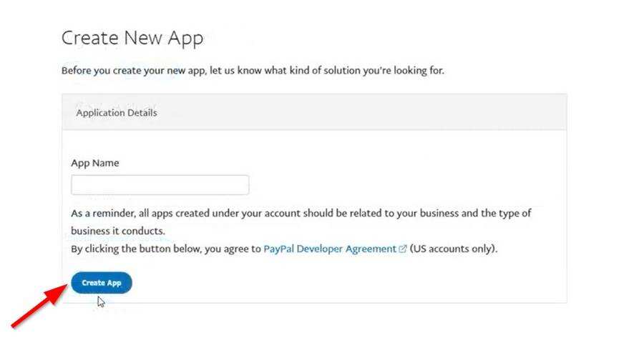Click the "As a reminder" notice text
The width and height of the screenshot is (644, 343).
(x=301, y=213)
